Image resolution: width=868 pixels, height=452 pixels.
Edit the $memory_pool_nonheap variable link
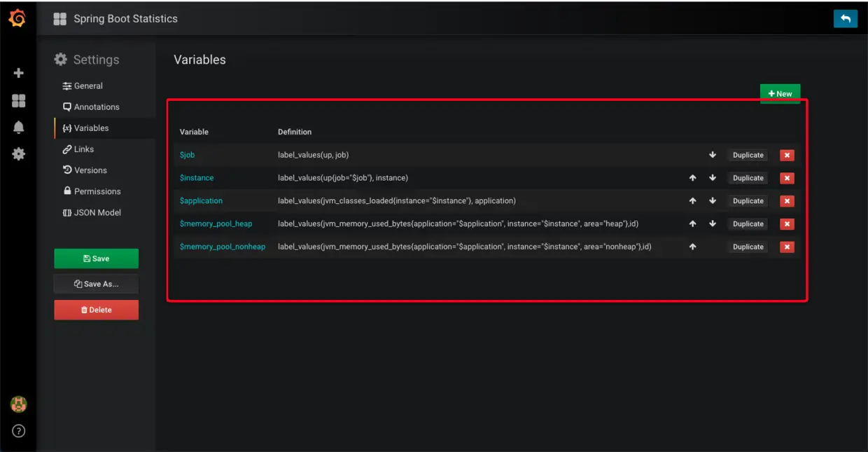tap(223, 247)
